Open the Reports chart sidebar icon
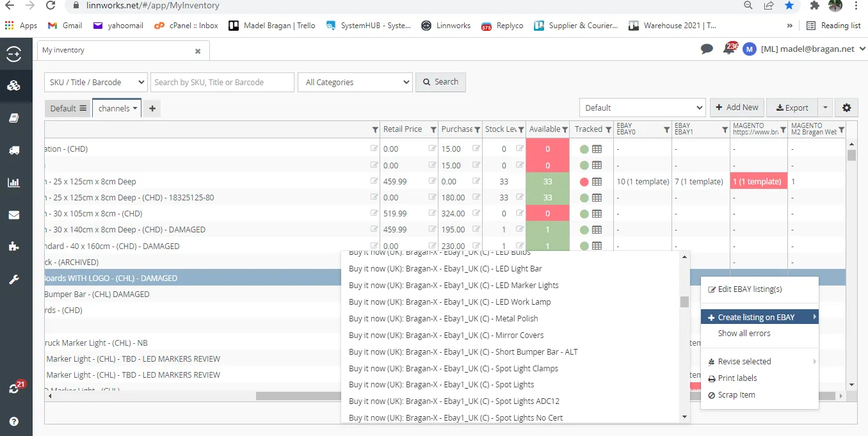Image resolution: width=868 pixels, height=436 pixels. (x=13, y=182)
